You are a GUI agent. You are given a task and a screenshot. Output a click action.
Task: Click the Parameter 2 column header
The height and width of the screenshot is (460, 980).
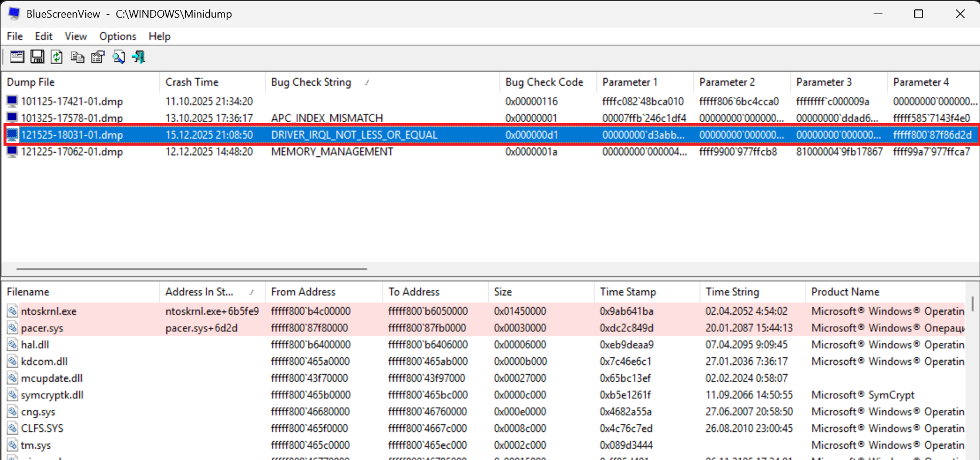point(742,82)
